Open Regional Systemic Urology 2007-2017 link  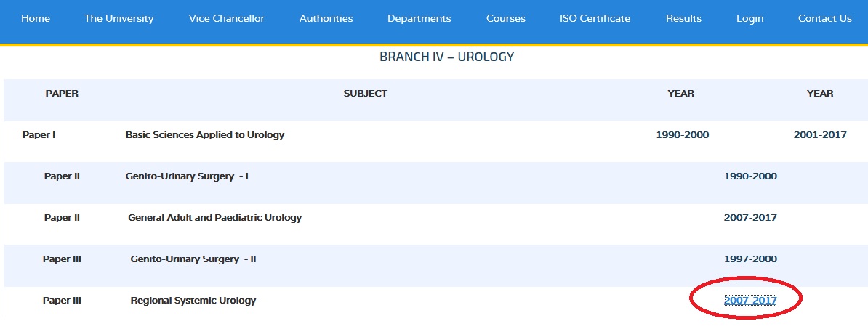[750, 300]
